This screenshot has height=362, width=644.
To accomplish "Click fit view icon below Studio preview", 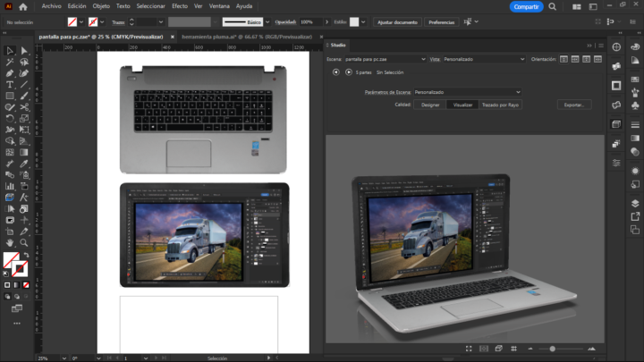I will [469, 349].
